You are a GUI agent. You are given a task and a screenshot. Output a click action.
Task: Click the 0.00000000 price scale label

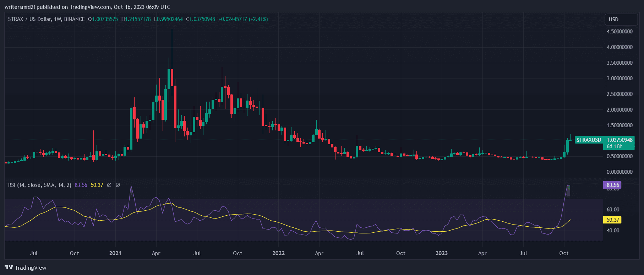[x=620, y=172]
